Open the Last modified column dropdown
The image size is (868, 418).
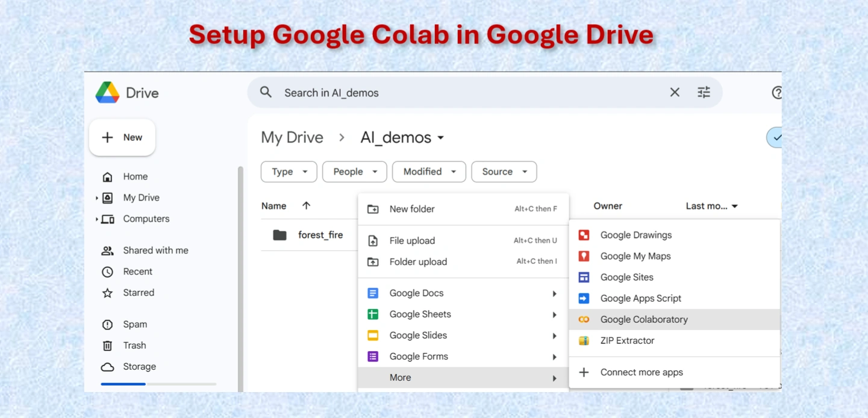click(712, 206)
